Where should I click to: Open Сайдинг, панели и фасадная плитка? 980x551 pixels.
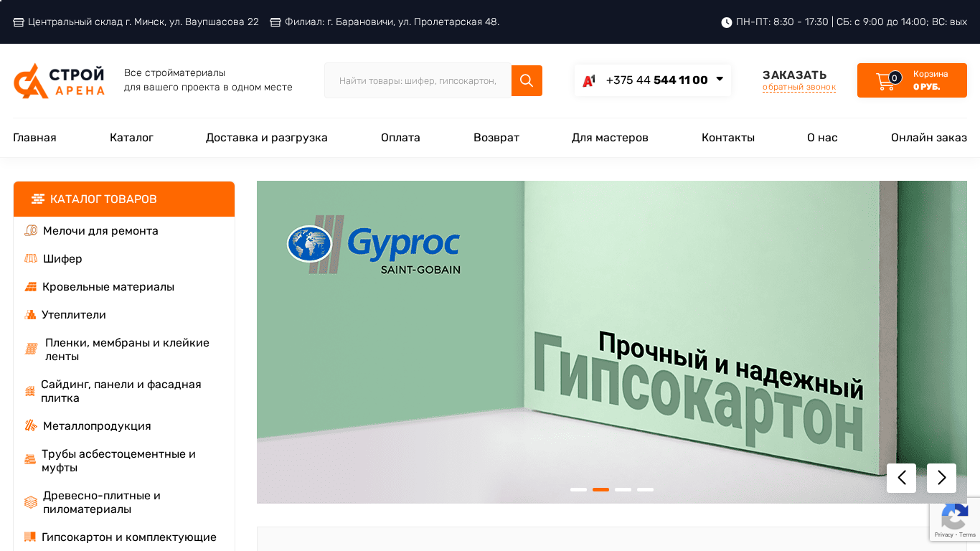tap(121, 391)
